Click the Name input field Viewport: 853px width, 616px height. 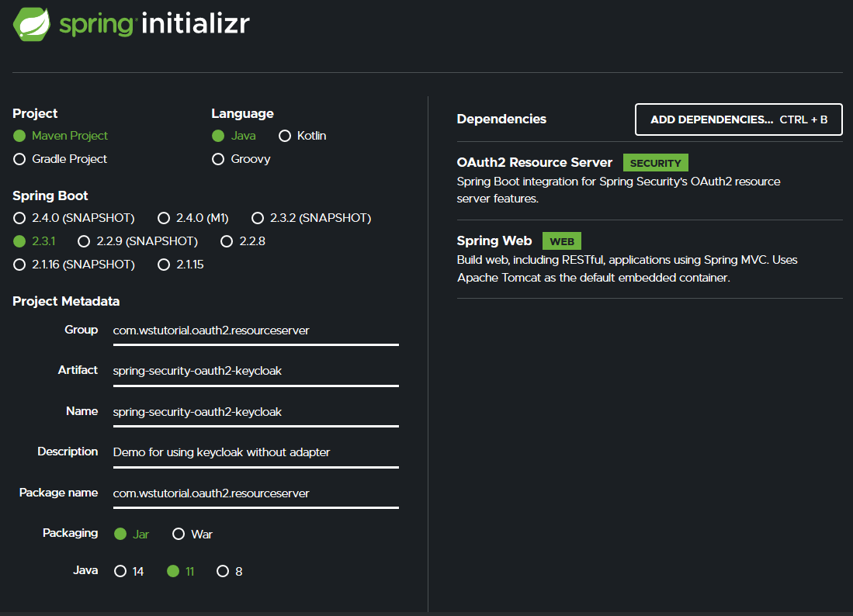tap(255, 412)
